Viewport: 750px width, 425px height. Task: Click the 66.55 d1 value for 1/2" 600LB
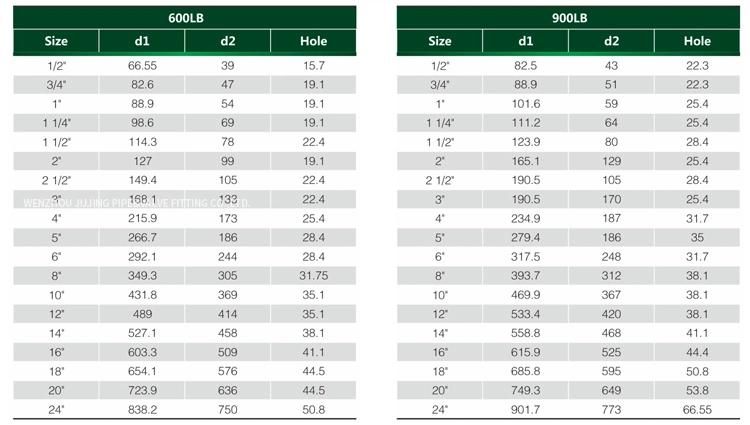142,65
